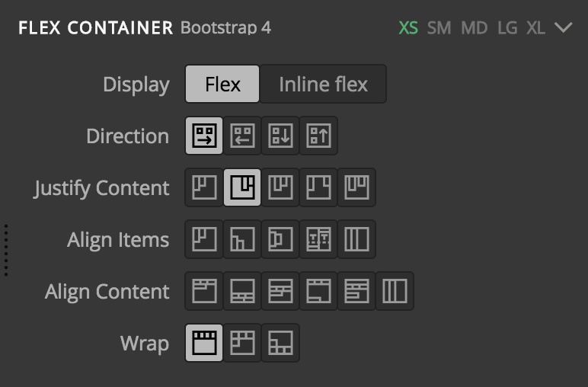
Task: Set direction to column reverse icon
Action: 318,136
